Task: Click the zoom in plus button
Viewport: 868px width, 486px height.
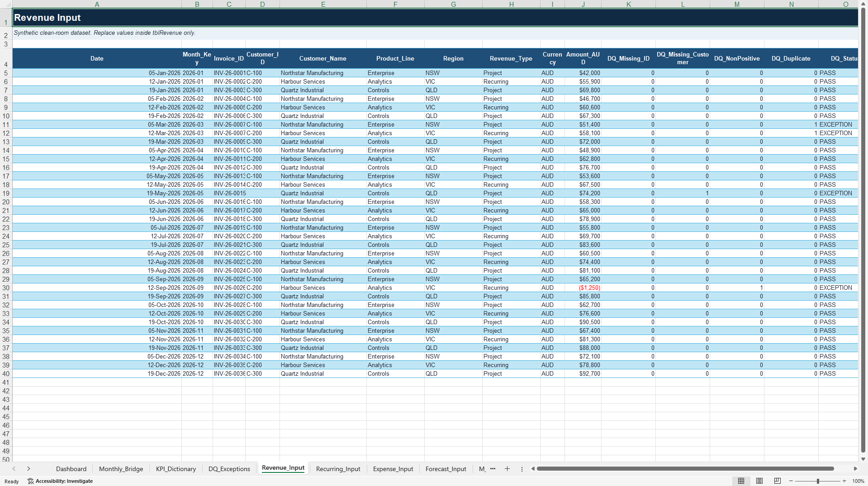Action: tap(844, 481)
